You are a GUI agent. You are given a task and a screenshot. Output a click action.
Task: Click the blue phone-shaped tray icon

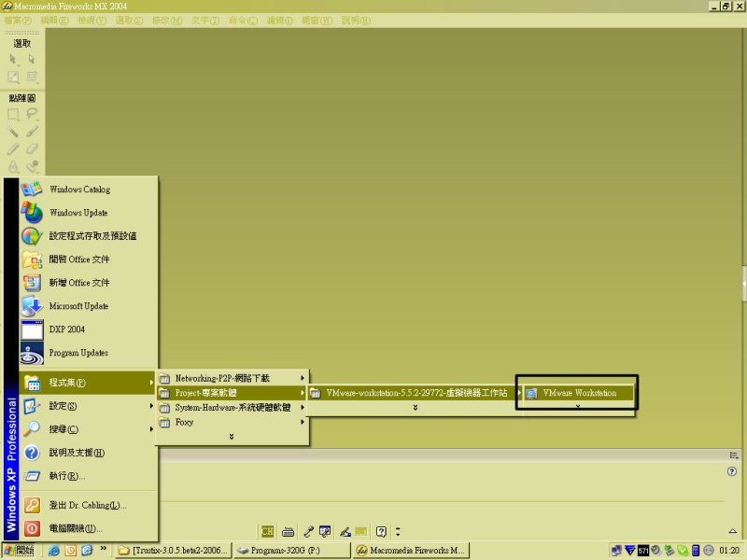click(x=696, y=551)
